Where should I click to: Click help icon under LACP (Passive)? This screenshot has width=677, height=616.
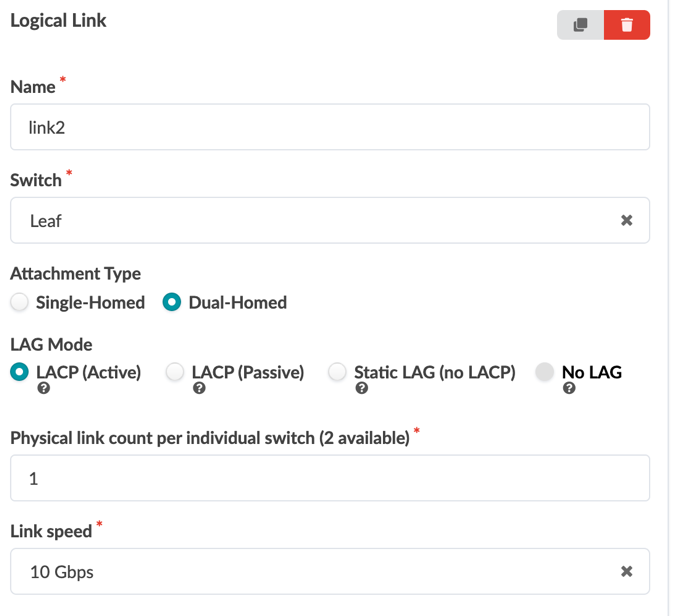[199, 389]
